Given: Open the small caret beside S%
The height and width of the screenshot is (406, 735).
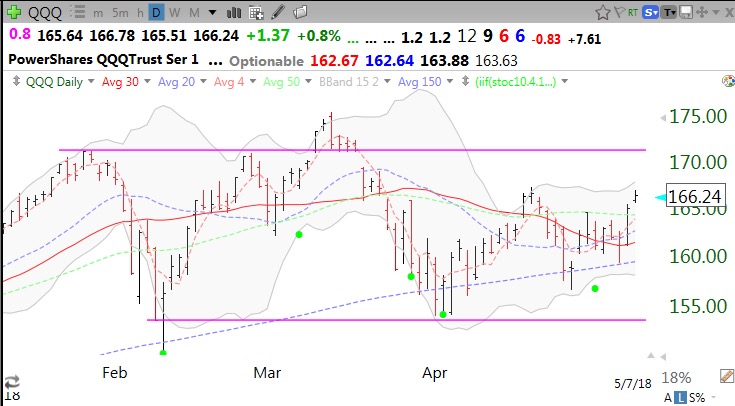Looking at the screenshot, I should click(x=714, y=398).
